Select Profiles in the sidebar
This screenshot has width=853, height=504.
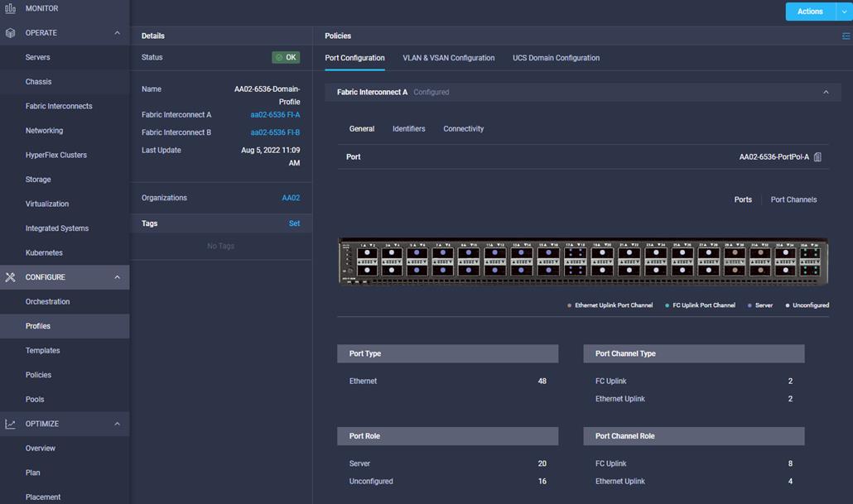click(x=38, y=326)
